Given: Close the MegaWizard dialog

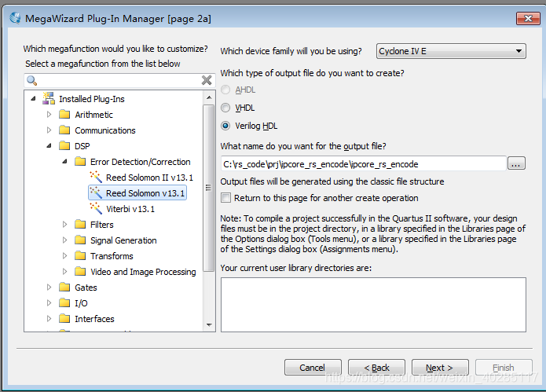Looking at the screenshot, I should (x=528, y=18).
